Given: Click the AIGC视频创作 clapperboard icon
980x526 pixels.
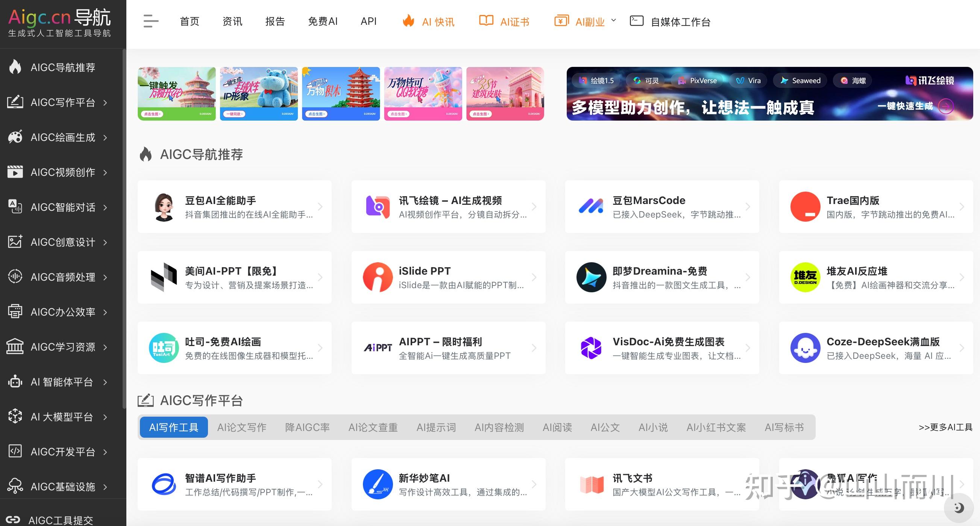Looking at the screenshot, I should click(15, 172).
